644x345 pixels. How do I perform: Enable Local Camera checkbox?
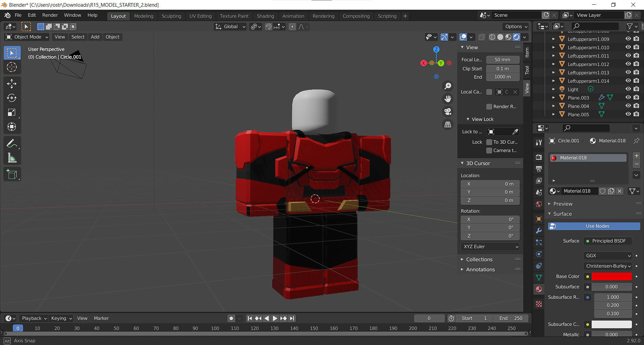pyautogui.click(x=489, y=92)
